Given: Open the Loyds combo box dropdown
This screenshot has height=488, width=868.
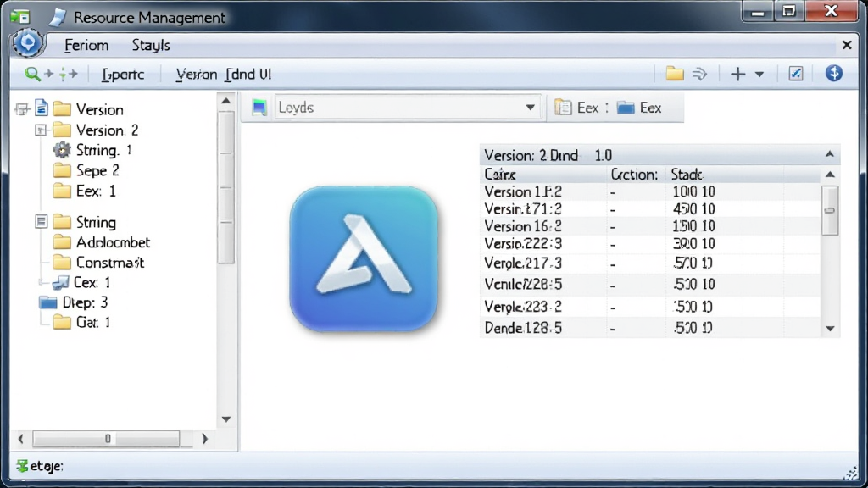Looking at the screenshot, I should point(530,108).
